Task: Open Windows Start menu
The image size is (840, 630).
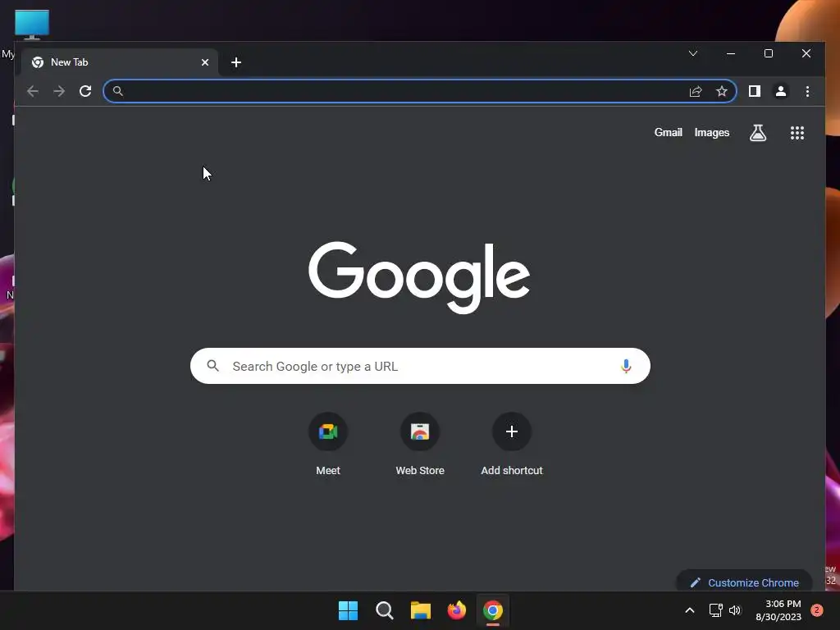Action: [x=348, y=610]
